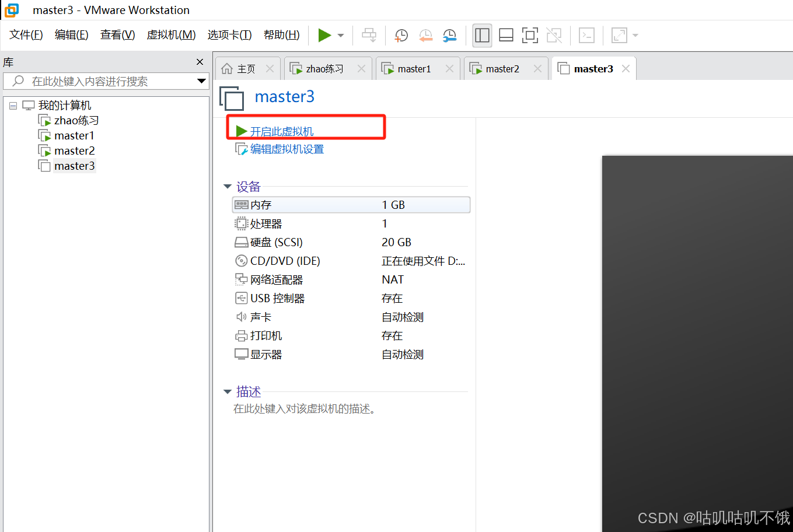Collapse the 设备 section
The height and width of the screenshot is (532, 793).
point(228,187)
